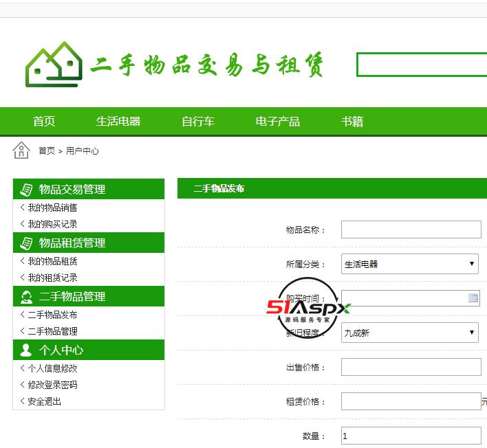Focus the 出售价格 input field

pos(411,367)
